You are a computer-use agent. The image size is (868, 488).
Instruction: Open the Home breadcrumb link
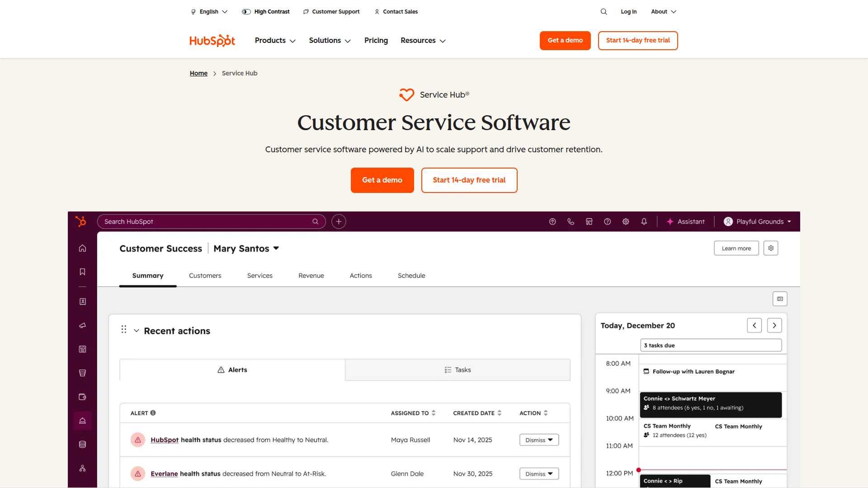(198, 73)
